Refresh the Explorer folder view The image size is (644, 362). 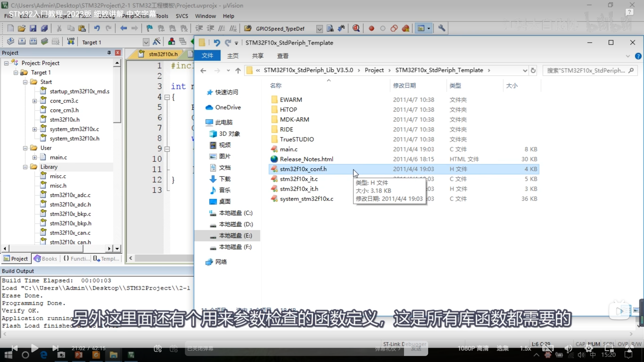[533, 70]
